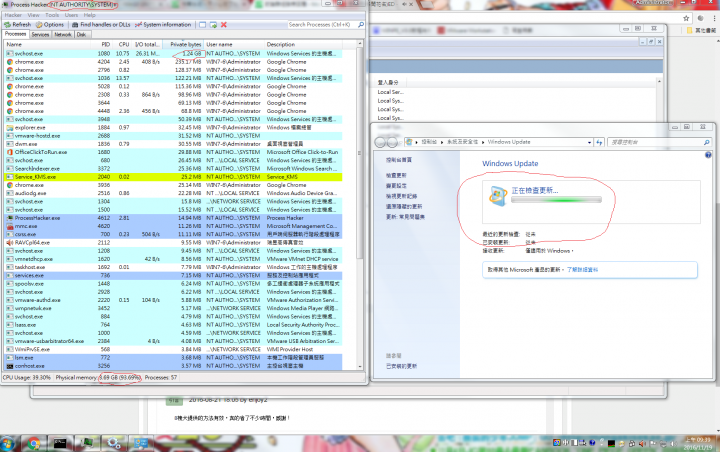720x452 pixels.
Task: Select the mmc.exe process icon
Action: (10, 226)
